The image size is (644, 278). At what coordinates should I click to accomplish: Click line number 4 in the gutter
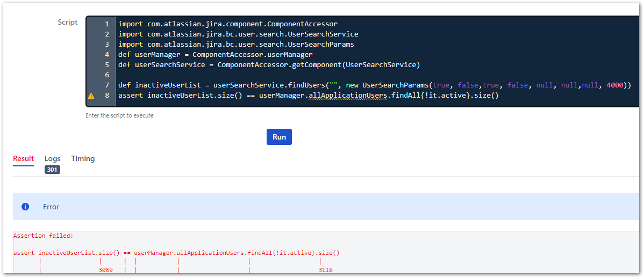click(x=107, y=55)
